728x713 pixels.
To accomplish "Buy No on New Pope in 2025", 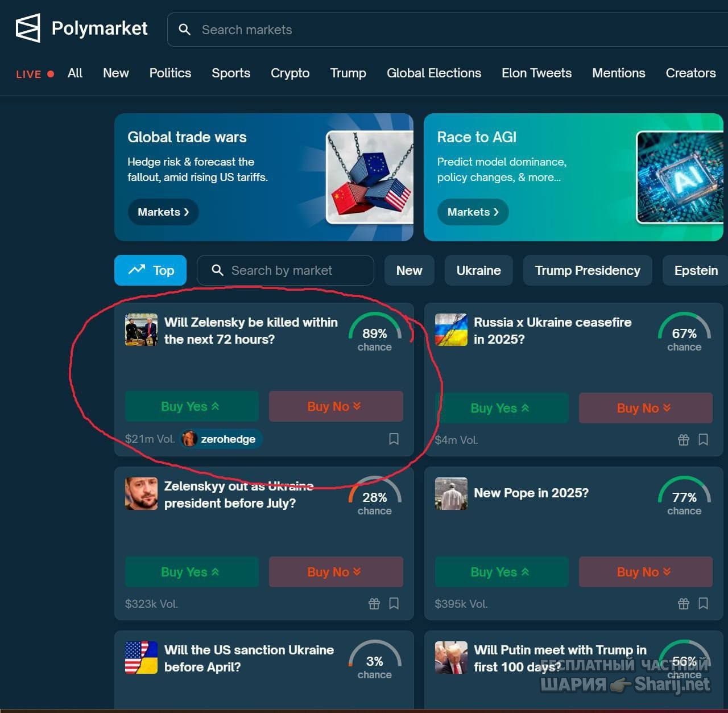I will [646, 572].
